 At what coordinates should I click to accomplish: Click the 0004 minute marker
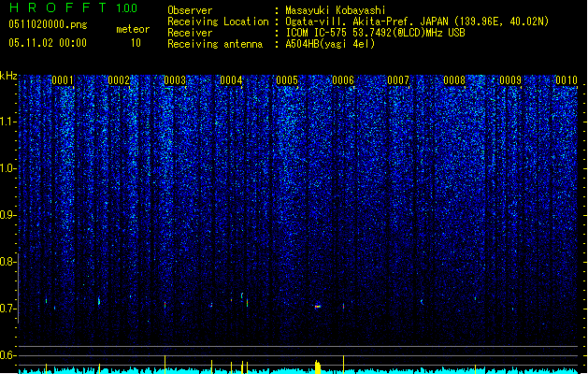pyautogui.click(x=231, y=80)
